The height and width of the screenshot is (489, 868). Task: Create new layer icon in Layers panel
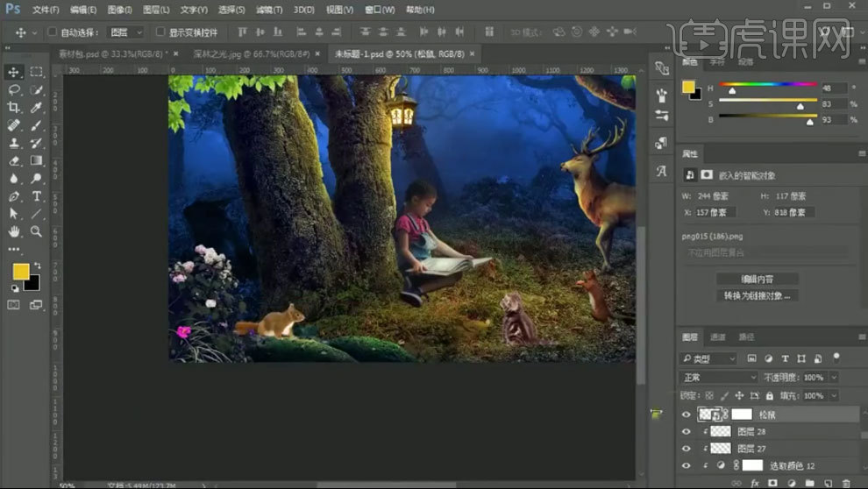coord(828,483)
